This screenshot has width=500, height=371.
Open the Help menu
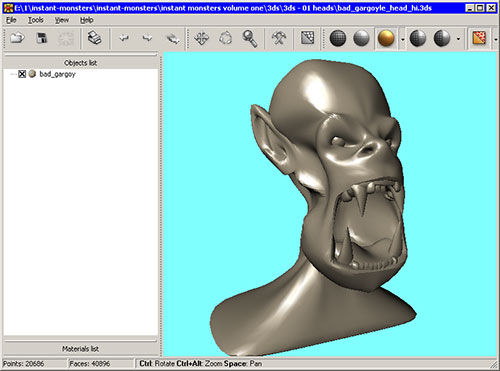pyautogui.click(x=86, y=20)
